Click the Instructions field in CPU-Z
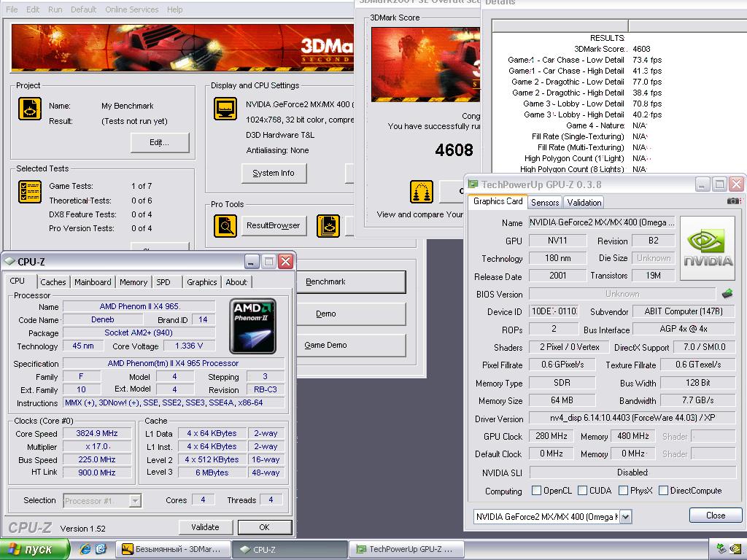Viewport: 747px width, 560px height. (x=174, y=402)
